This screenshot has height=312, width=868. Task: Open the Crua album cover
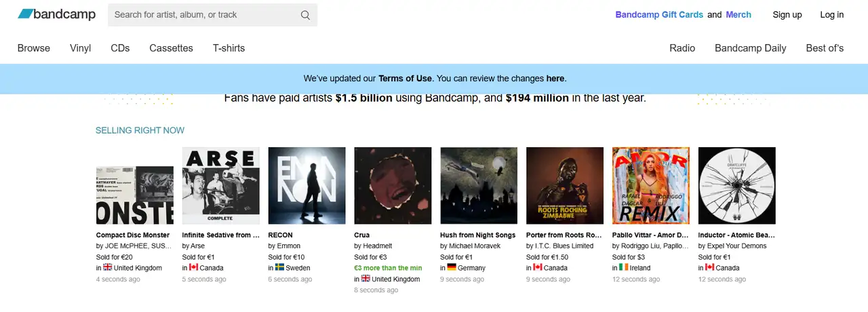393,186
